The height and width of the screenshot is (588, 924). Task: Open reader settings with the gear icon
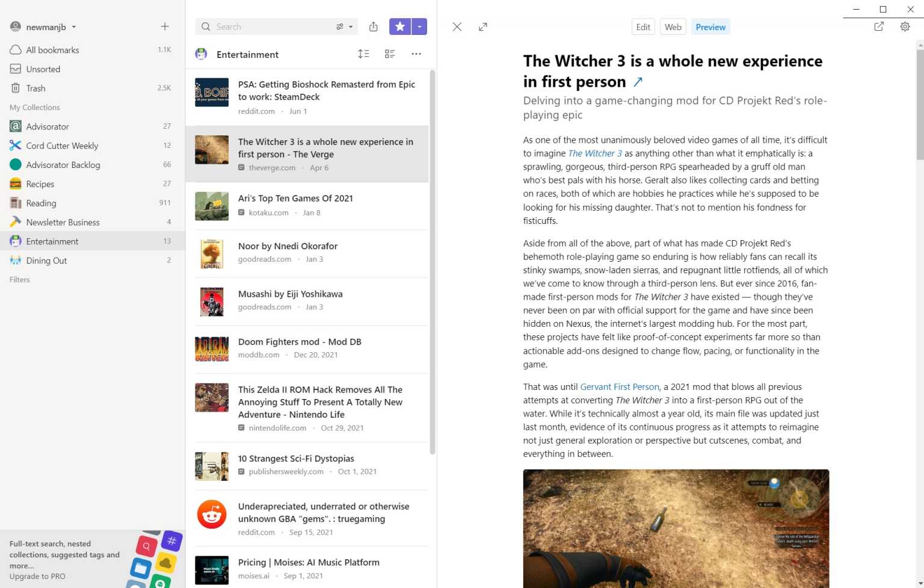tap(905, 26)
